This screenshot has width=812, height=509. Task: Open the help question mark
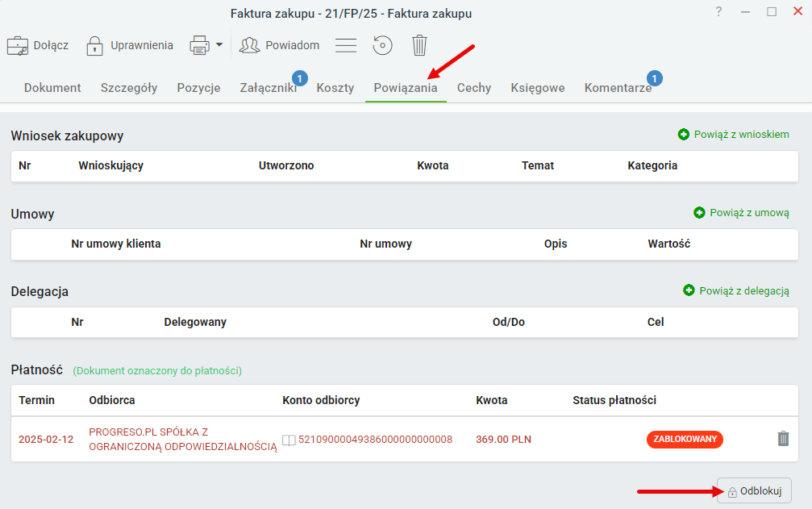(x=718, y=12)
